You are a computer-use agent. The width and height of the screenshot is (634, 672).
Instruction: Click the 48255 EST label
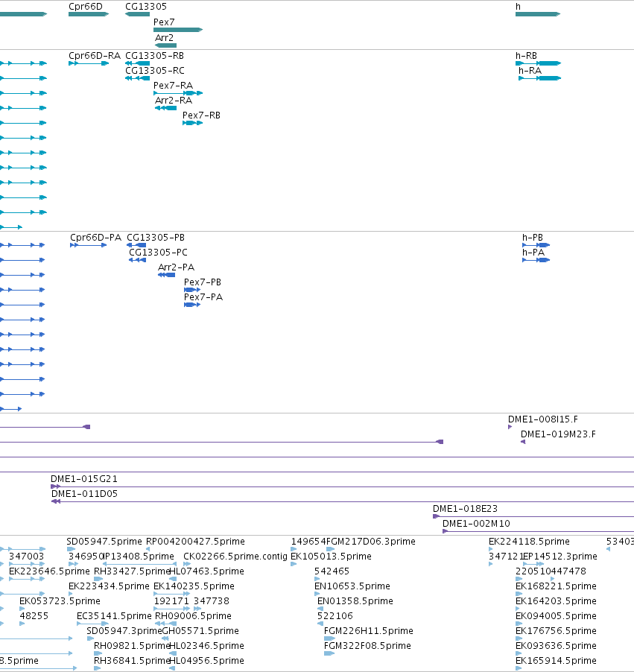coord(34,616)
